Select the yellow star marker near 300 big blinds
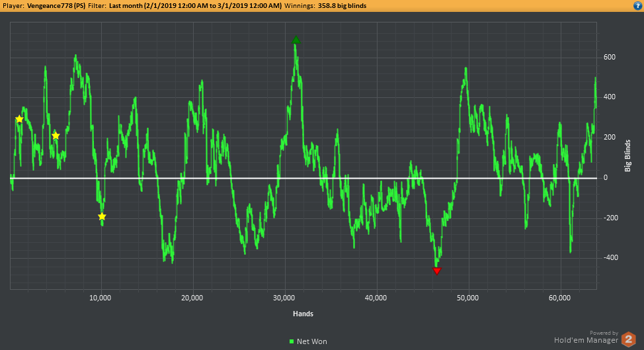This screenshot has width=644, height=350. pyautogui.click(x=19, y=119)
